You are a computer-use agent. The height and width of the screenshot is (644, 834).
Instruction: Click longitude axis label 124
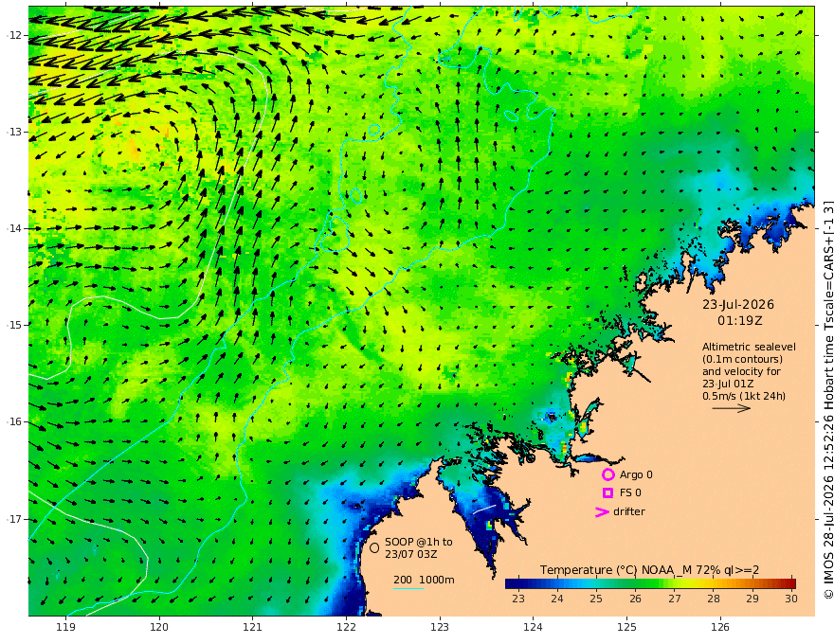click(534, 627)
